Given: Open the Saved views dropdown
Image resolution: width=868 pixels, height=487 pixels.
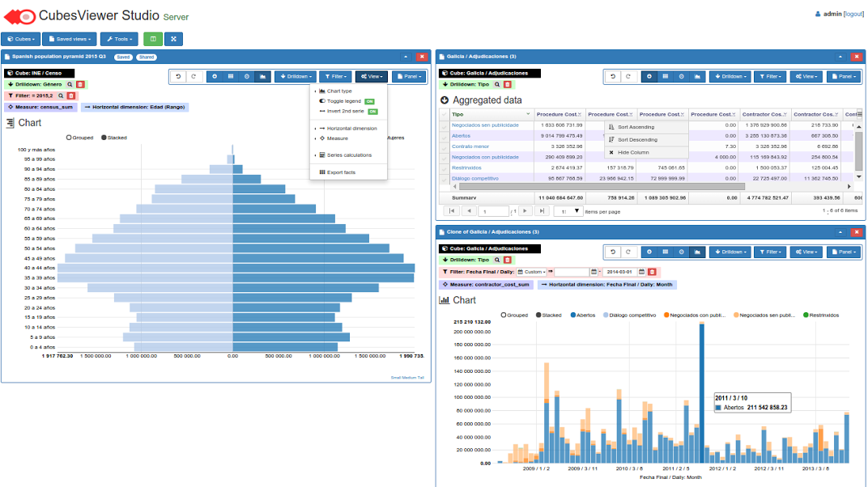Looking at the screenshot, I should click(x=70, y=39).
